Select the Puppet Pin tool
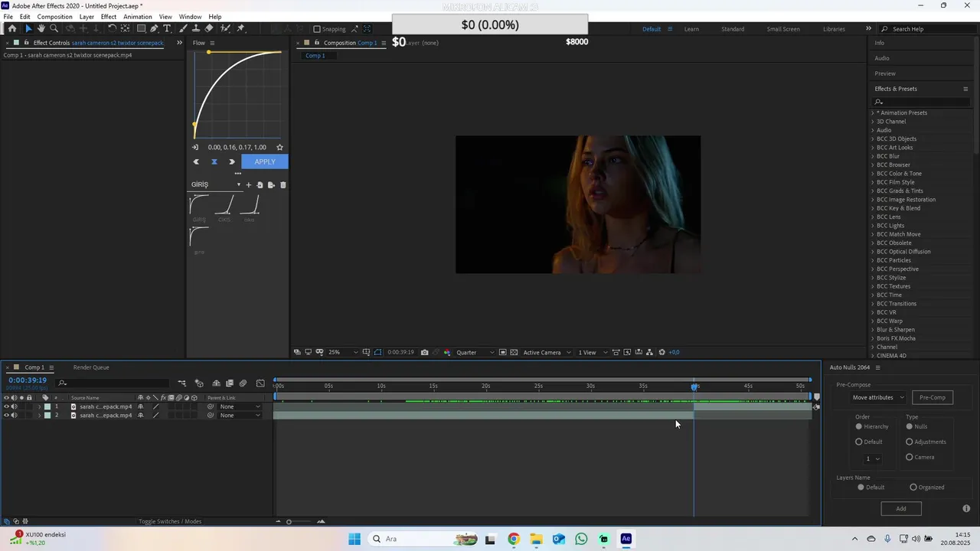 point(240,28)
